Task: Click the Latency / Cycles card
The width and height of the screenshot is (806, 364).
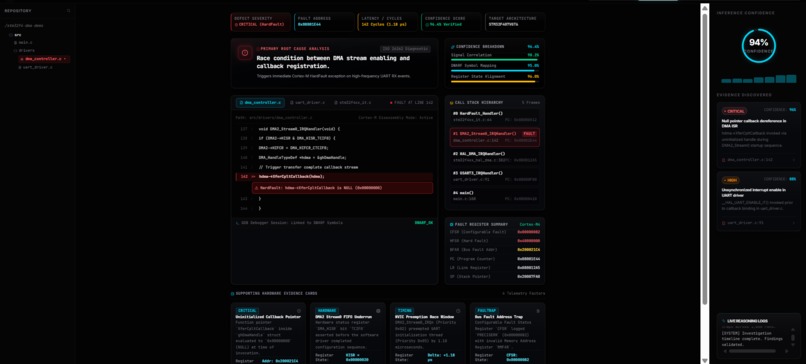Action: coord(388,22)
